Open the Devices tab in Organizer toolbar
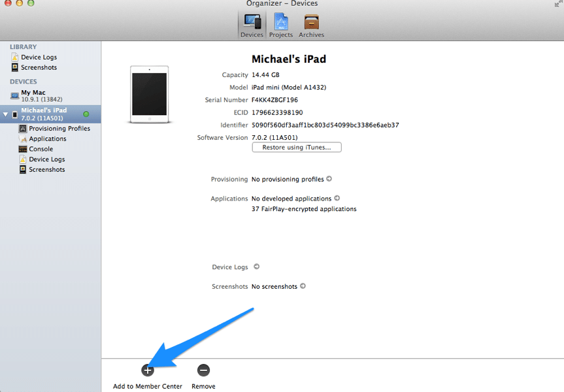 (252, 25)
